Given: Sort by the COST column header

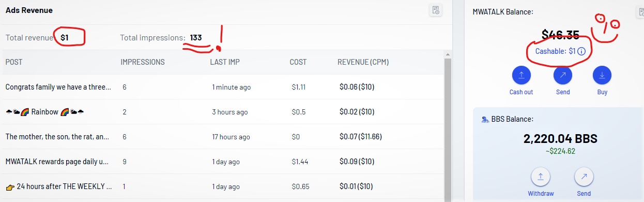Looking at the screenshot, I should (298, 62).
